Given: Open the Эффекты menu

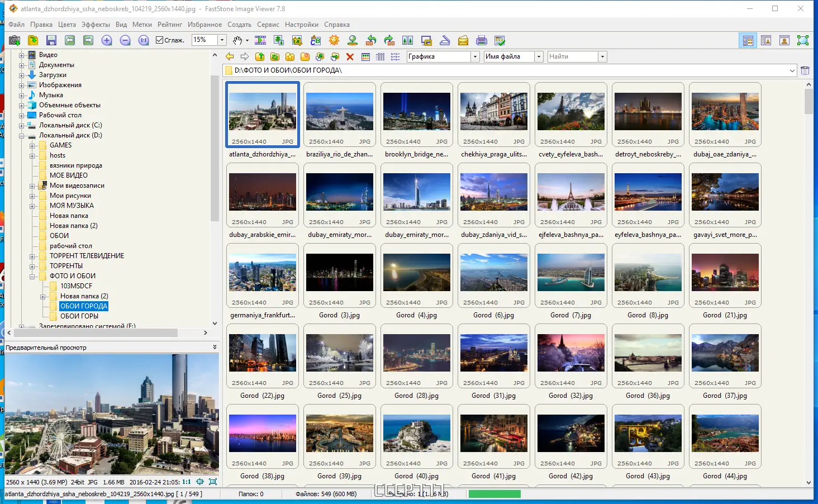Looking at the screenshot, I should tap(96, 25).
